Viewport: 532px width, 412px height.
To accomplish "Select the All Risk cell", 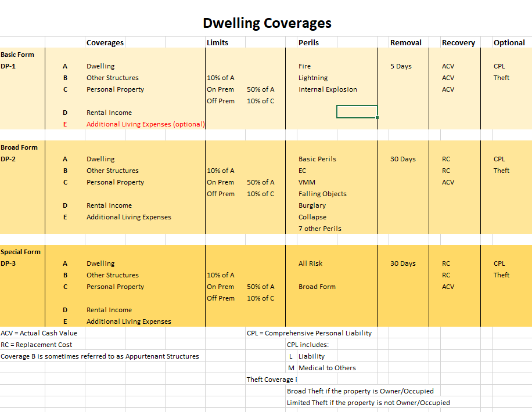I will pos(310,263).
